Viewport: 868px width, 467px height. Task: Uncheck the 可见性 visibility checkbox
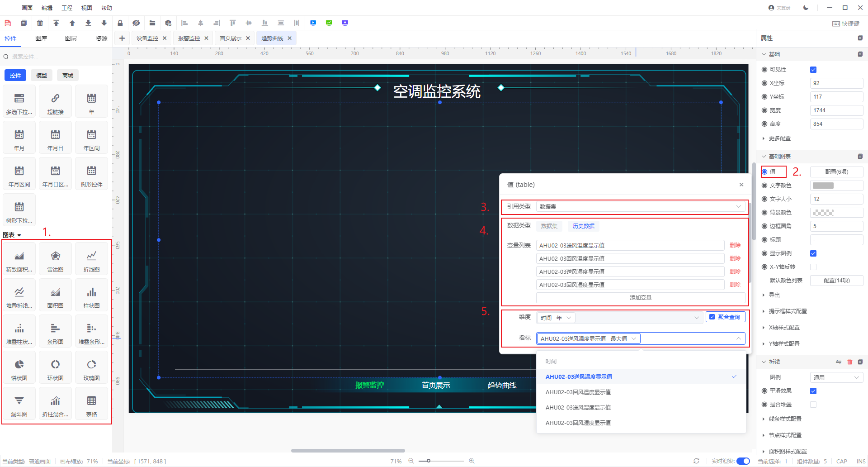813,70
